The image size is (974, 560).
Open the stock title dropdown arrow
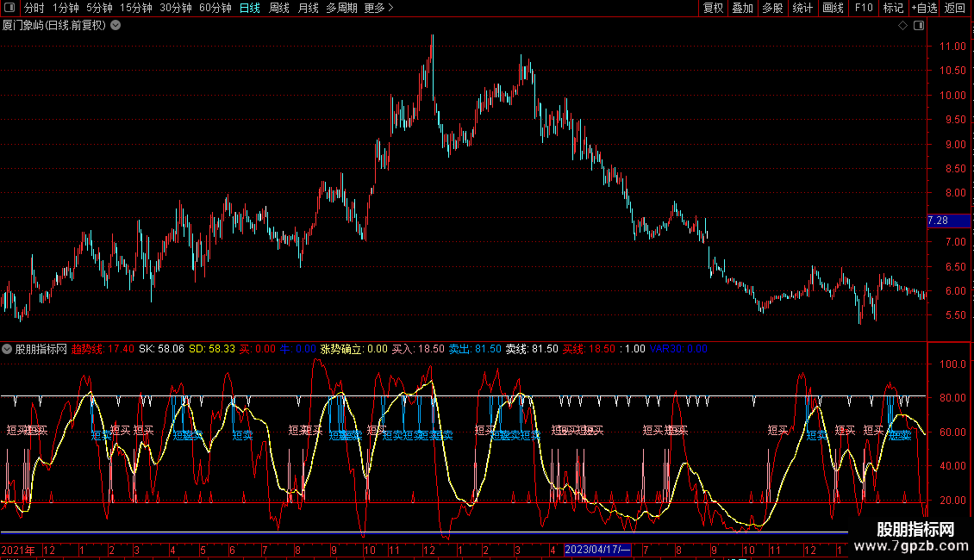116,25
